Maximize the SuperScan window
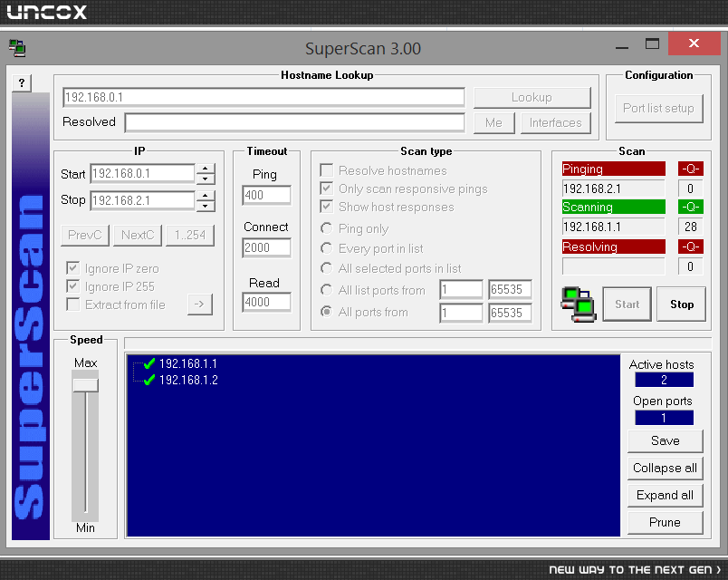728x580 pixels. click(x=652, y=44)
